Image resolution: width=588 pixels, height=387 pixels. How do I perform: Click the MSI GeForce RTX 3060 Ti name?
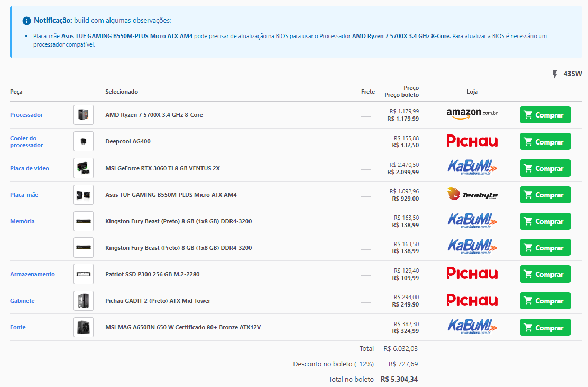(x=163, y=168)
